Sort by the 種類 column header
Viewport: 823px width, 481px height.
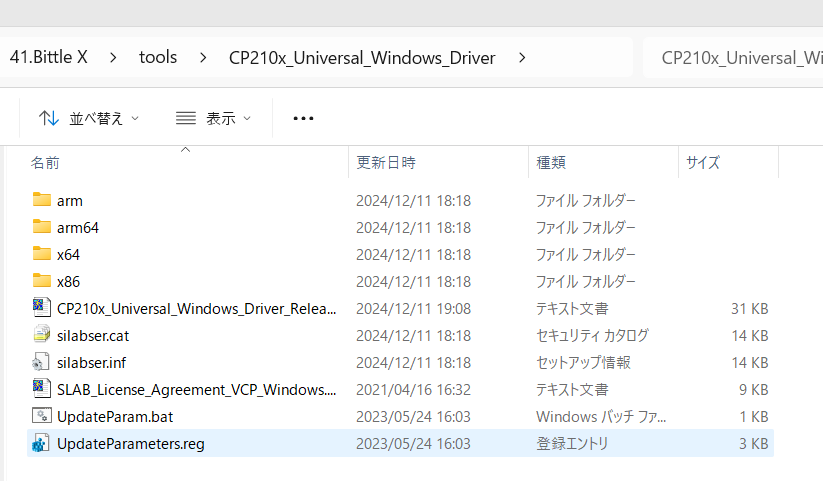point(551,163)
